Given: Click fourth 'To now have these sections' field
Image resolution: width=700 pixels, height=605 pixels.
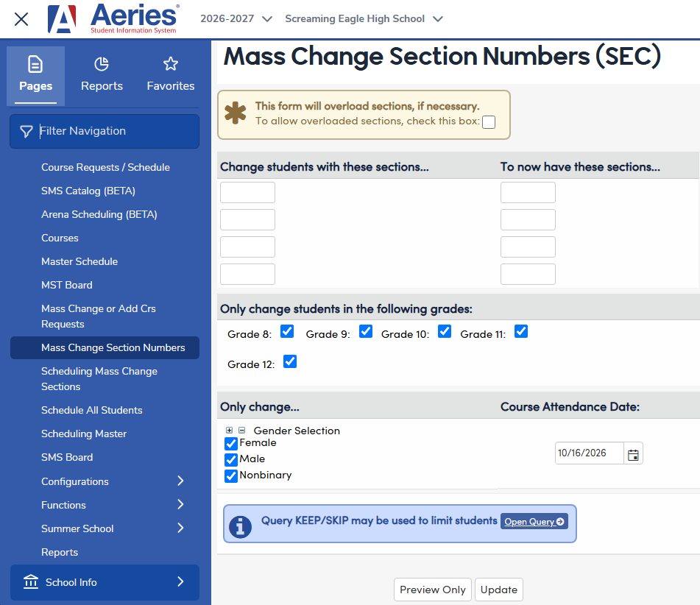Looking at the screenshot, I should click(x=528, y=274).
